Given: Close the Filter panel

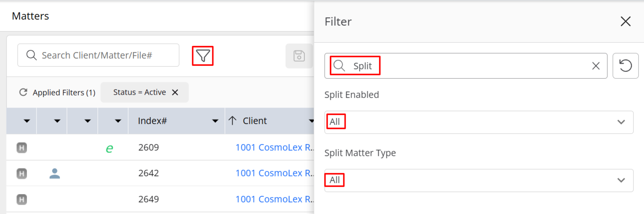Looking at the screenshot, I should (626, 21).
